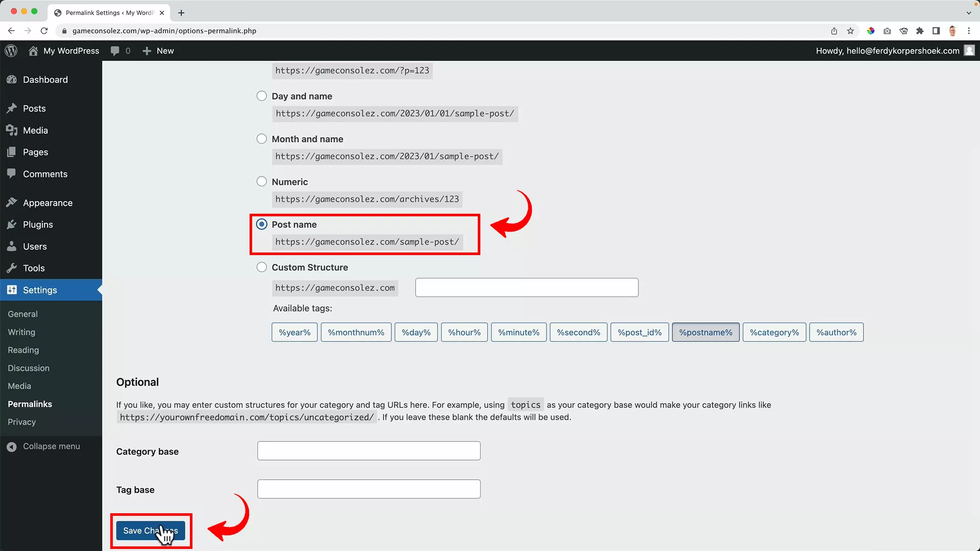Insert the %postname% tag
This screenshot has width=980, height=551.
tap(705, 332)
